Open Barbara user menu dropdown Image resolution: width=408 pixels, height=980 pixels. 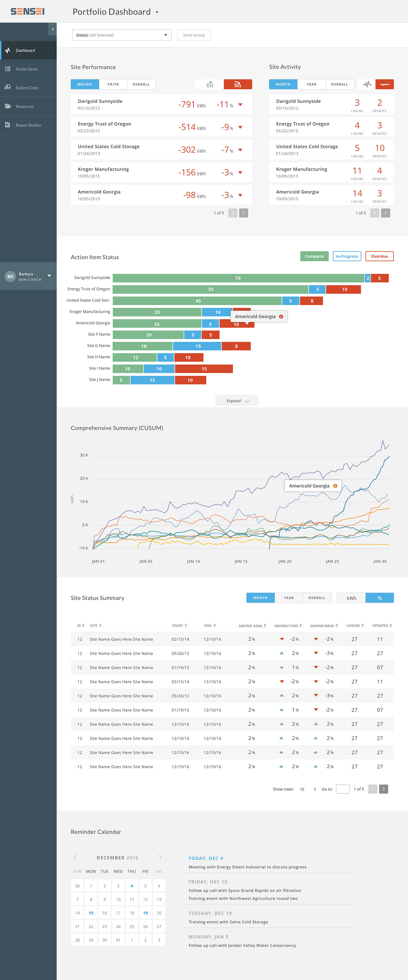tap(49, 276)
